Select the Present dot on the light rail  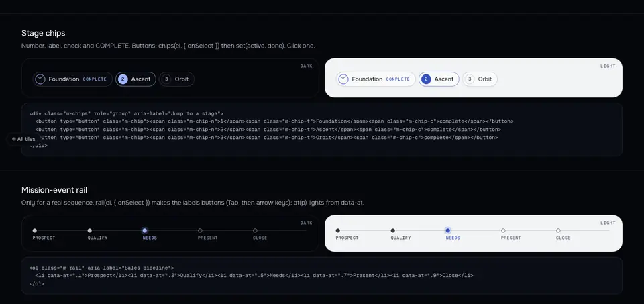(503, 230)
